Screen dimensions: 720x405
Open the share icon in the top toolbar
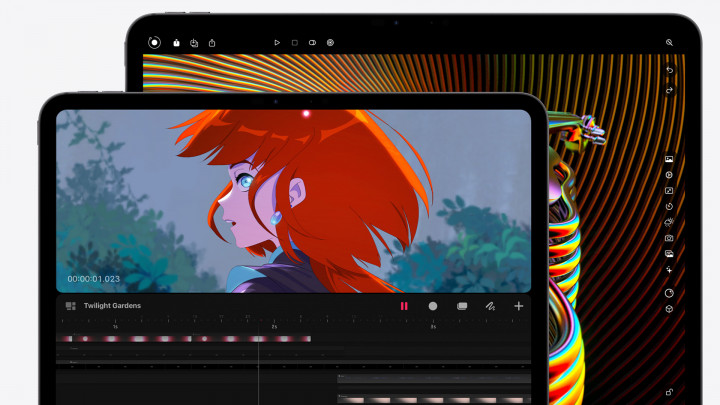213,43
